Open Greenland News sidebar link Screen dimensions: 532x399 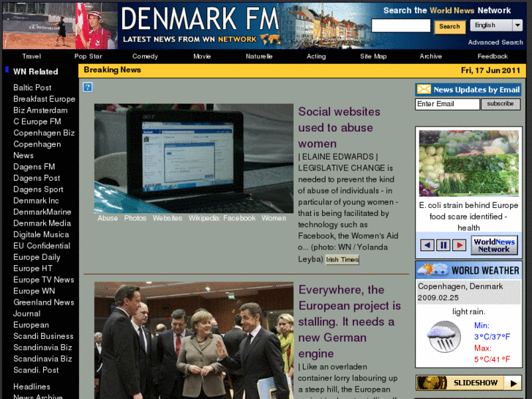tap(43, 302)
